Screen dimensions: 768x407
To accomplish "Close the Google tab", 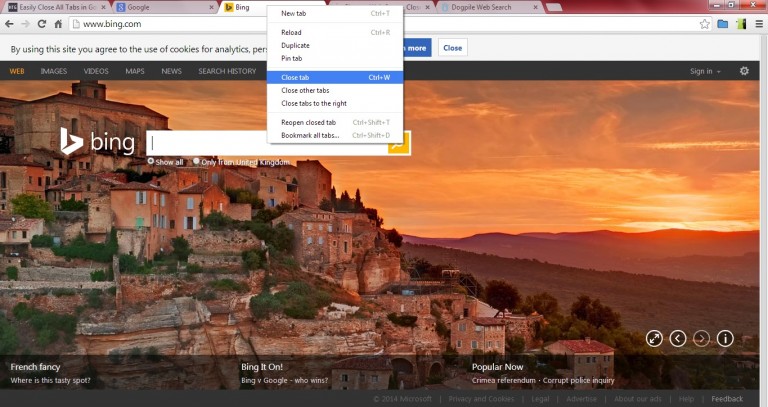I will [211, 7].
